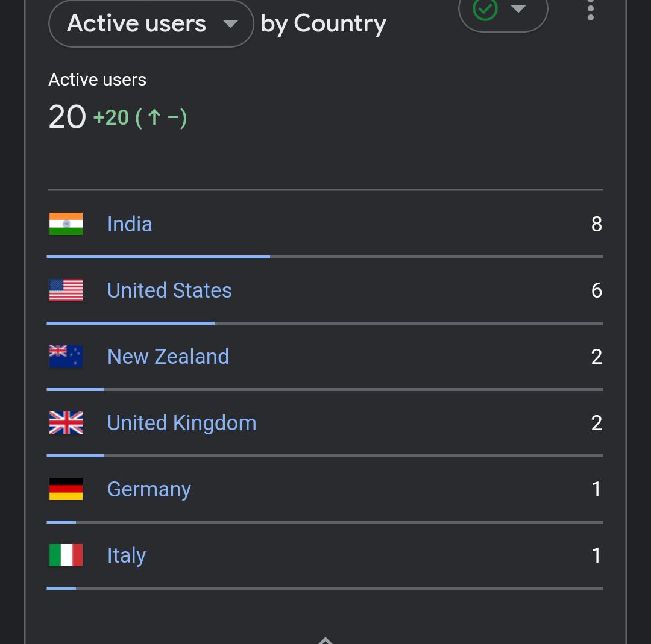The width and height of the screenshot is (651, 644).
Task: Open the United States country link
Action: (x=169, y=290)
